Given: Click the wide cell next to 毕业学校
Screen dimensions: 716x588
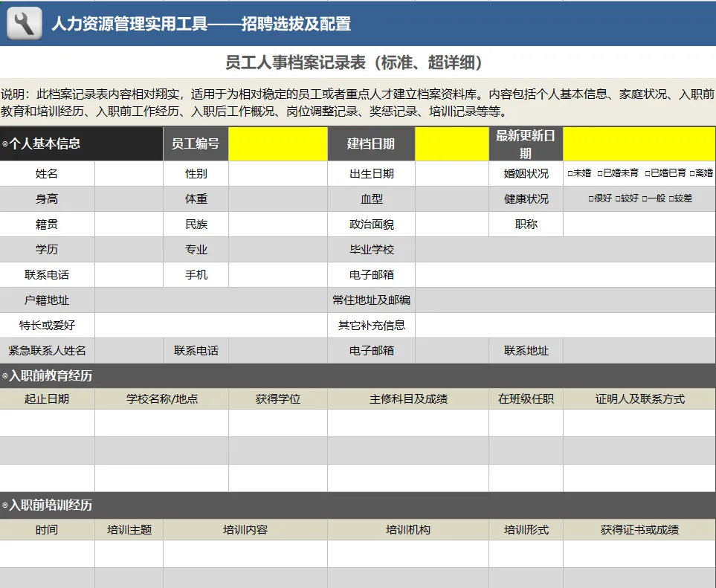Looking at the screenshot, I should coord(565,249).
